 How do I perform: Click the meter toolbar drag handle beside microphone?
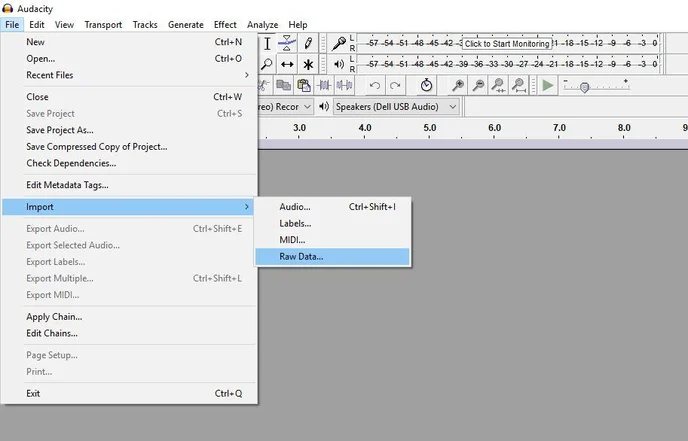pyautogui.click(x=323, y=43)
